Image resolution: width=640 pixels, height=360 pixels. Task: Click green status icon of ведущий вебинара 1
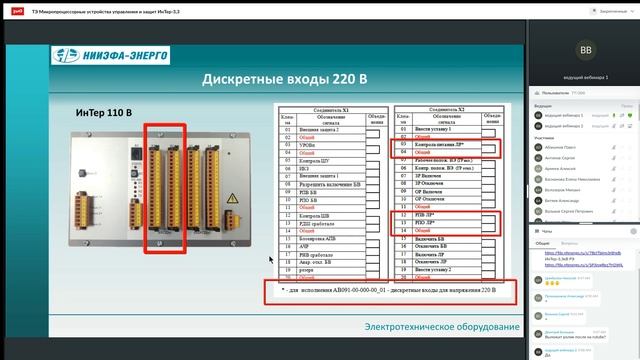pyautogui.click(x=630, y=116)
